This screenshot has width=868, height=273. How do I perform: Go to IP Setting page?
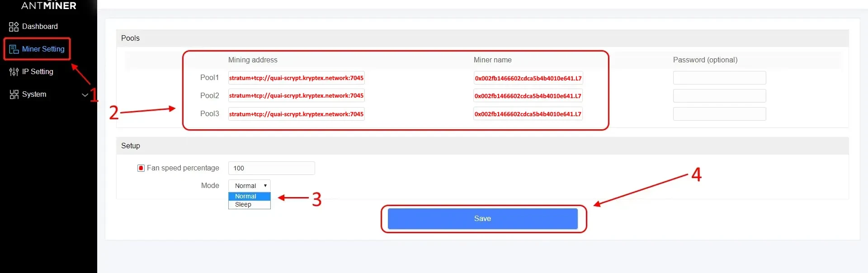point(38,72)
